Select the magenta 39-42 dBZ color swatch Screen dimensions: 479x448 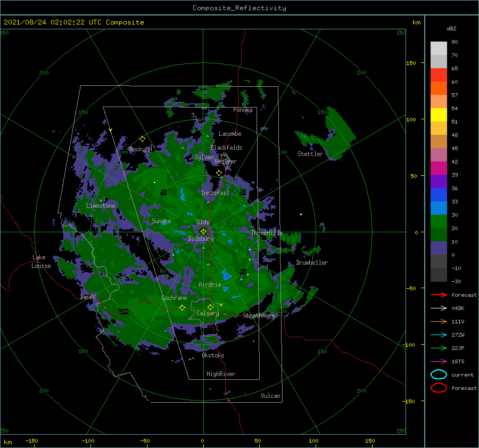point(439,168)
